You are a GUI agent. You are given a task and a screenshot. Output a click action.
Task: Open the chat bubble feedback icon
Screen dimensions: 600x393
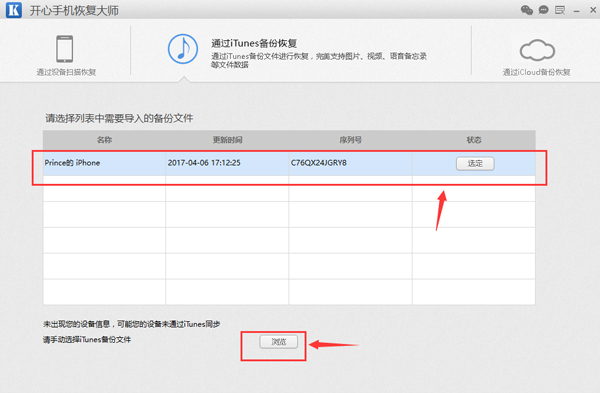(x=543, y=10)
